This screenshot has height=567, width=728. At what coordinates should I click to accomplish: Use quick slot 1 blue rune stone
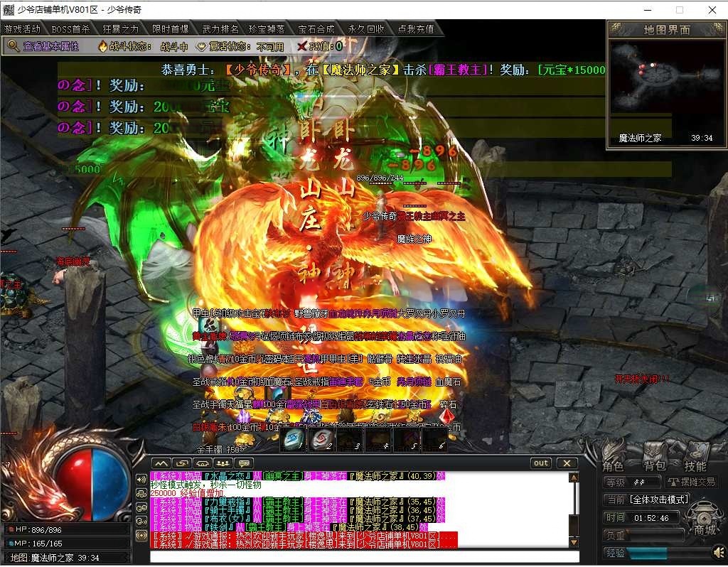point(294,439)
